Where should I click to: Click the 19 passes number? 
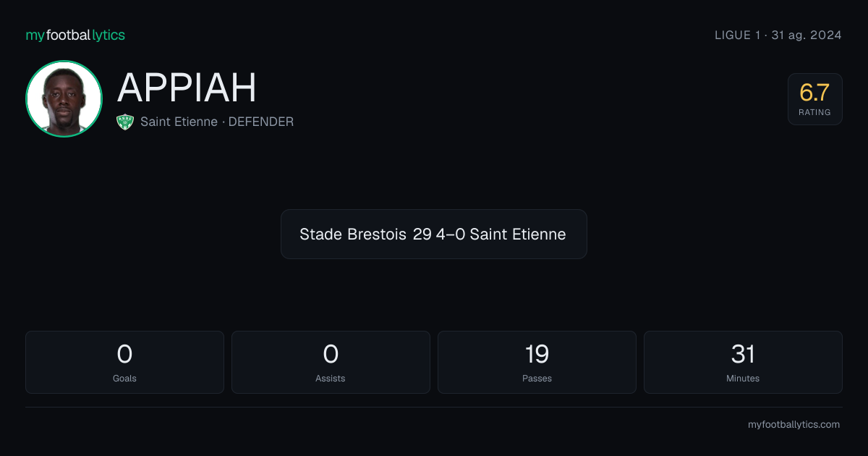click(x=537, y=354)
